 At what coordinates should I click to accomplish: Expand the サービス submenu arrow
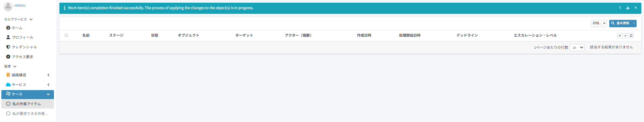coord(48,85)
